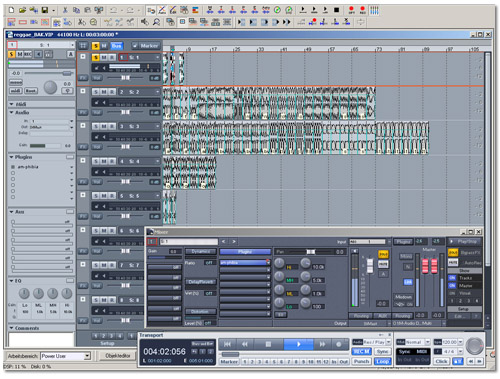Start playback with the blue play button
Viewport: 500px width, 379px height.
[x=298, y=344]
